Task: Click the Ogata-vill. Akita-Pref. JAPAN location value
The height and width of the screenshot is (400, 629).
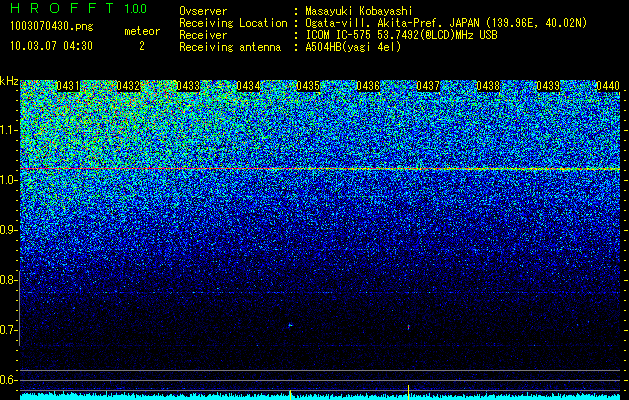Action: pos(446,23)
